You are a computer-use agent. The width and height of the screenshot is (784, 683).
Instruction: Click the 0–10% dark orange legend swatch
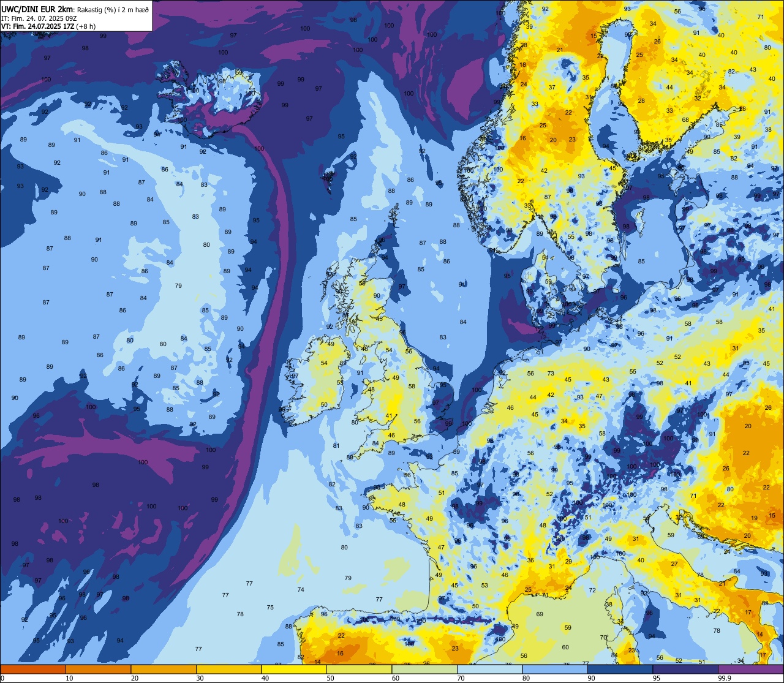33,669
